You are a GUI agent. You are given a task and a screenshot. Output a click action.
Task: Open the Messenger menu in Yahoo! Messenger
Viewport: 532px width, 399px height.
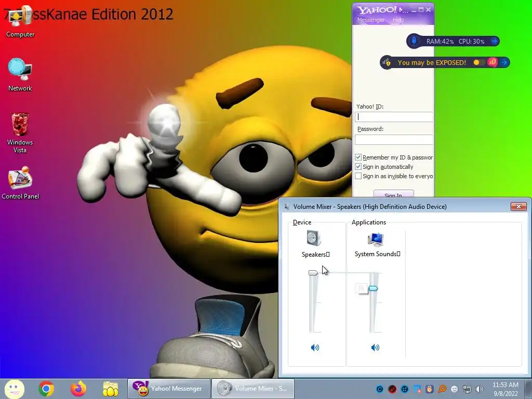(371, 20)
